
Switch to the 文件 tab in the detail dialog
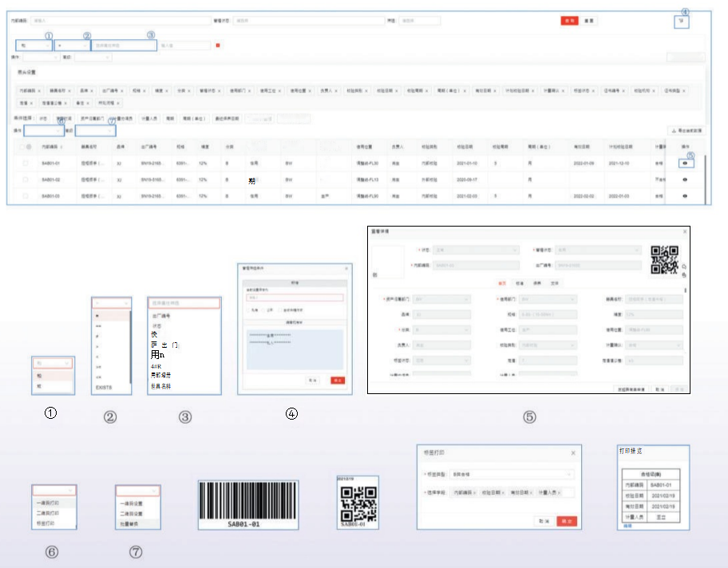554,283
